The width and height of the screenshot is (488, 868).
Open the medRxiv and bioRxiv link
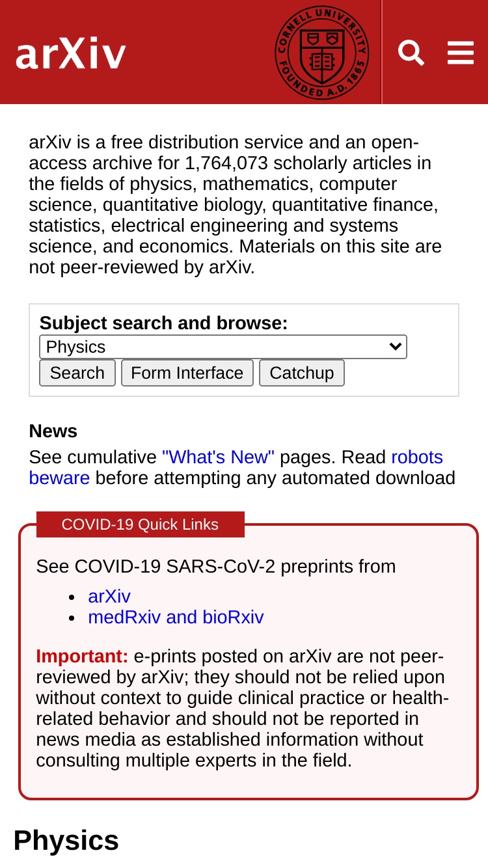click(x=176, y=617)
